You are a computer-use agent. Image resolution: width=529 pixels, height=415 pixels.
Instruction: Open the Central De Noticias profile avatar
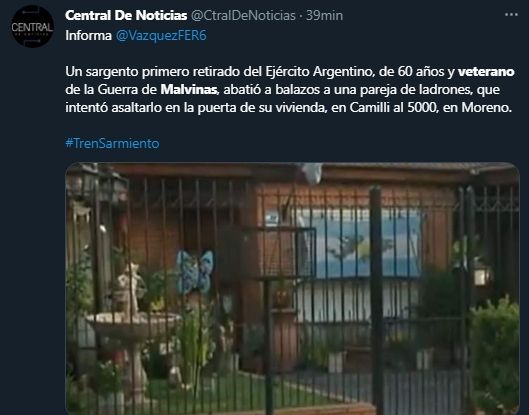coord(32,27)
